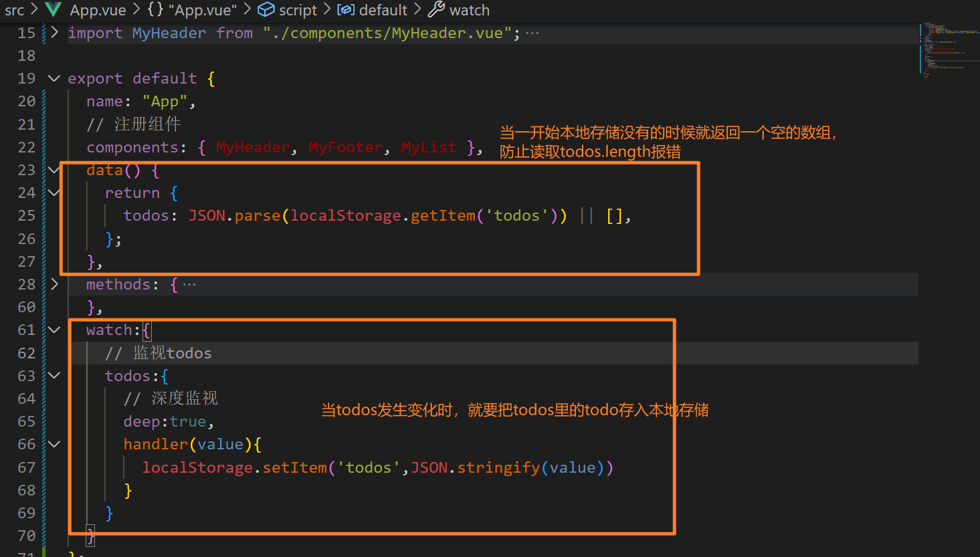The image size is (980, 557).
Task: Click the Vue file icon in breadcrumb
Action: pos(54,9)
